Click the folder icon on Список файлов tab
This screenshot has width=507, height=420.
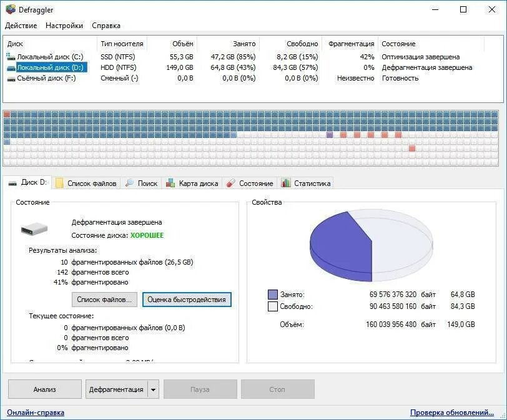click(59, 183)
